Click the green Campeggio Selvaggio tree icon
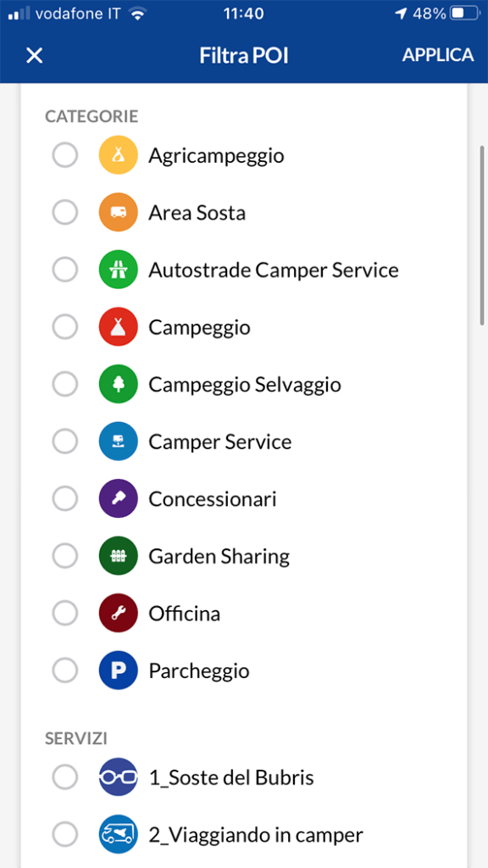488x868 pixels. pos(118,383)
